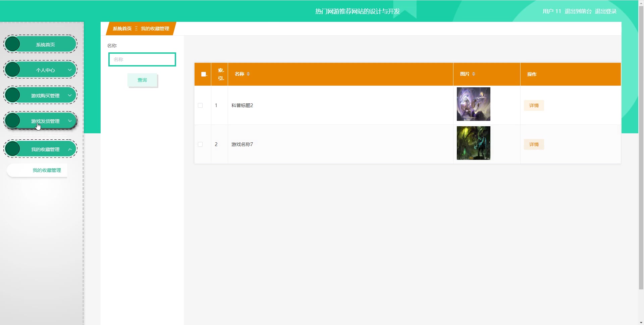
Task: Click the 系统首页 sidebar icon
Action: click(13, 44)
